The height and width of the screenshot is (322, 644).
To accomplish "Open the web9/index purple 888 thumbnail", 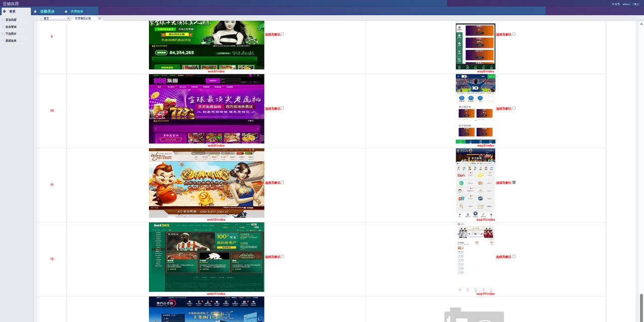I will [x=206, y=109].
